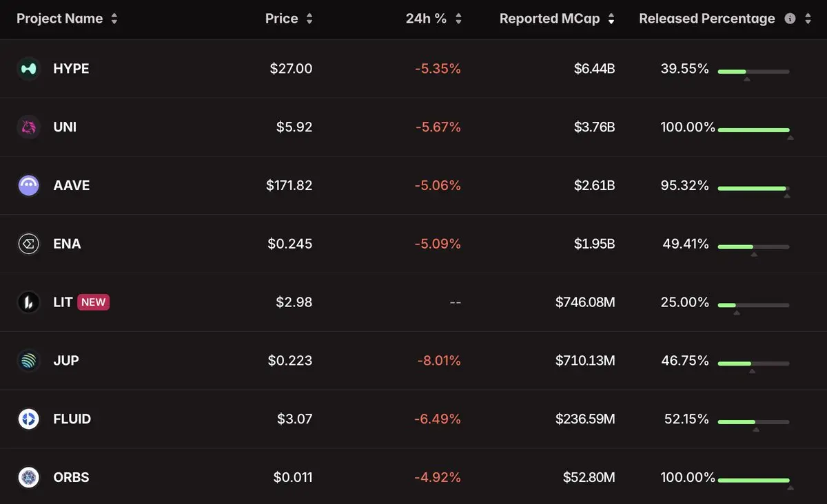Select the FLUID market cap value $236.59M
Viewport: 827px width, 504px height.
585,419
